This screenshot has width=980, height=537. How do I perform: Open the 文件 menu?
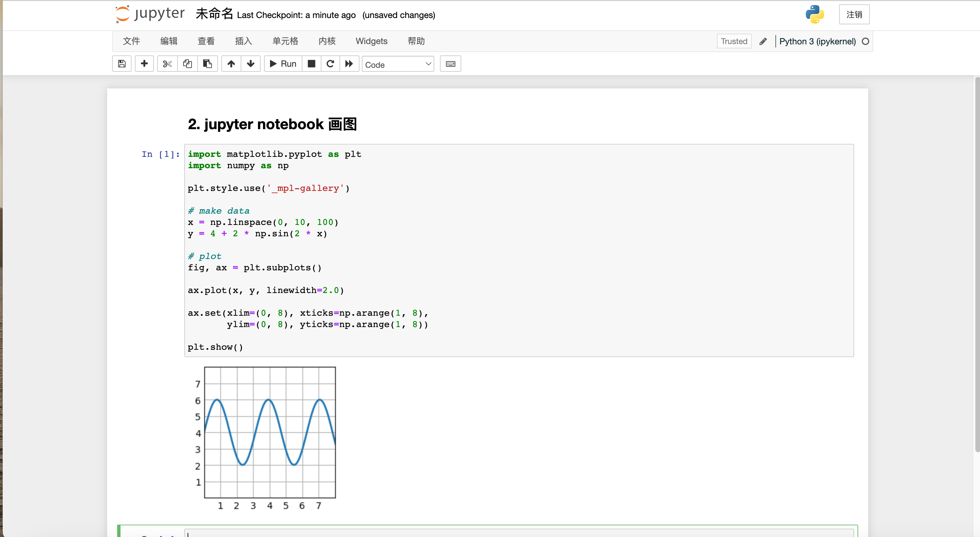(x=132, y=41)
